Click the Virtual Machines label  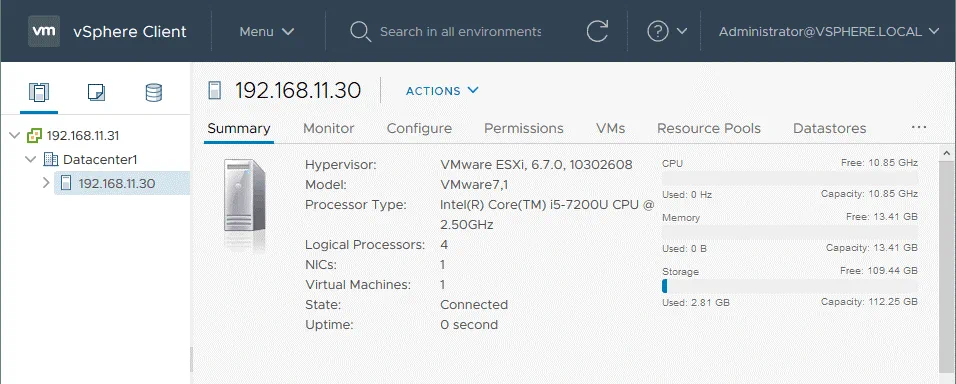[x=358, y=285]
